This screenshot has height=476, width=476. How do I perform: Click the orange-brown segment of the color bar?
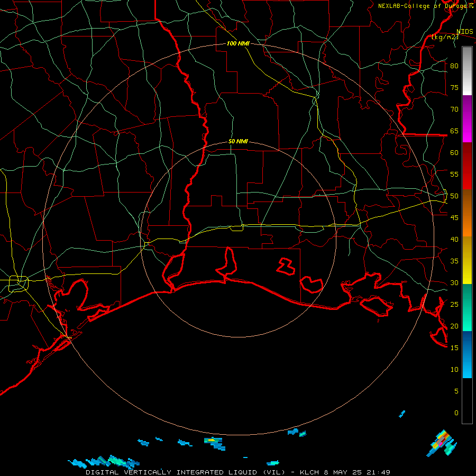tap(467, 213)
